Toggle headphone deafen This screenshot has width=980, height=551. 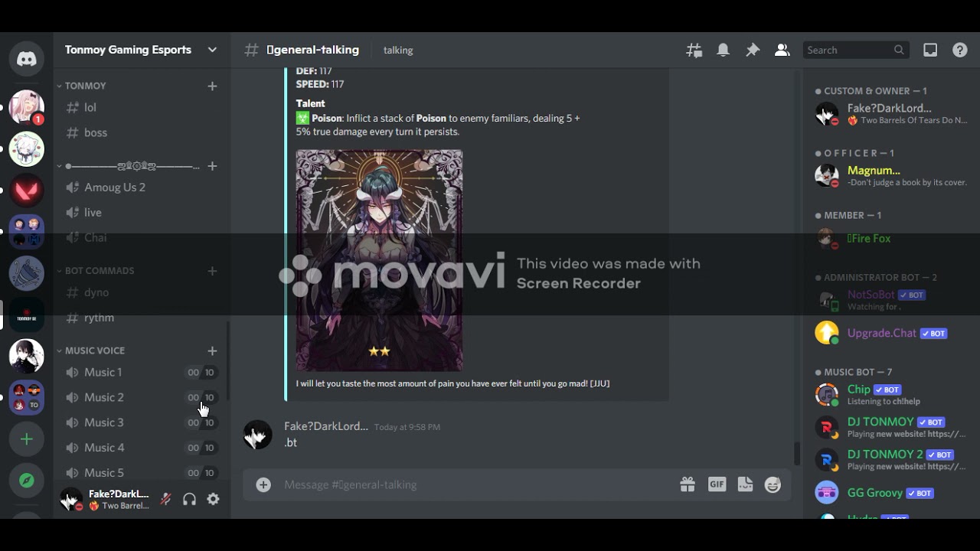(x=189, y=500)
